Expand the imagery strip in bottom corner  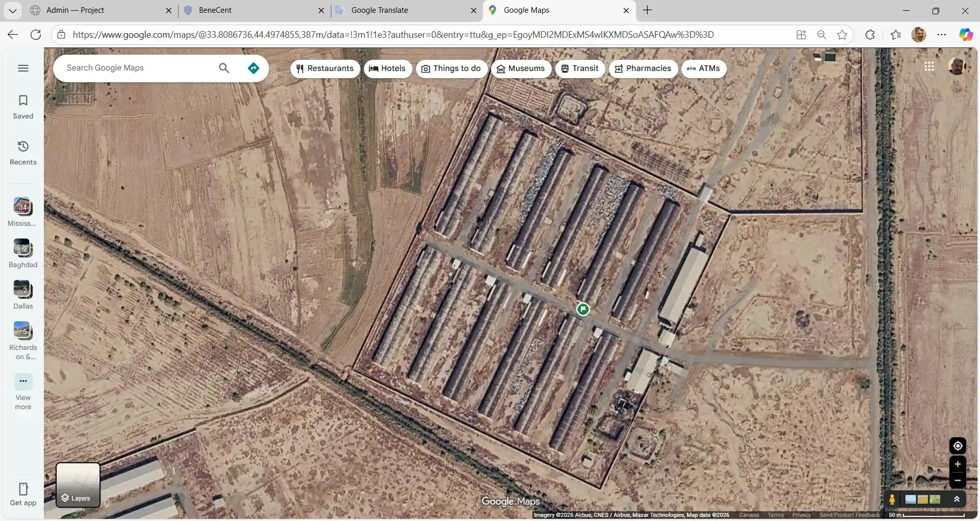(x=957, y=500)
